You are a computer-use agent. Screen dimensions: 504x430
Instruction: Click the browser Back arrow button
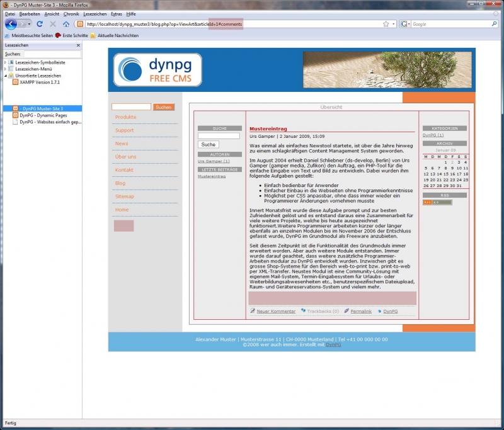[11, 24]
